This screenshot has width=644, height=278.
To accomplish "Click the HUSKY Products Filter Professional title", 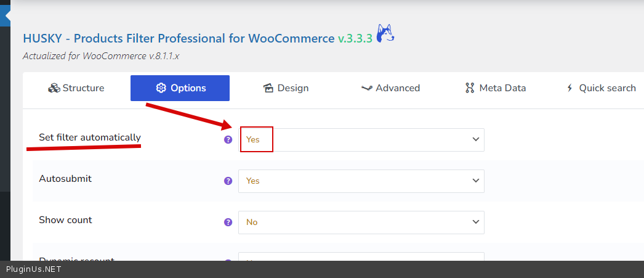I will pyautogui.click(x=179, y=38).
